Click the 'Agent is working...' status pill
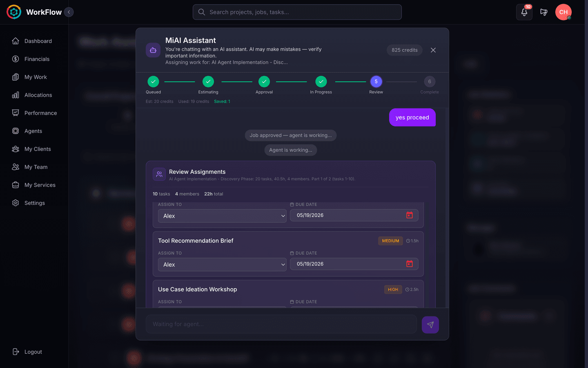This screenshot has width=588, height=368. point(291,150)
